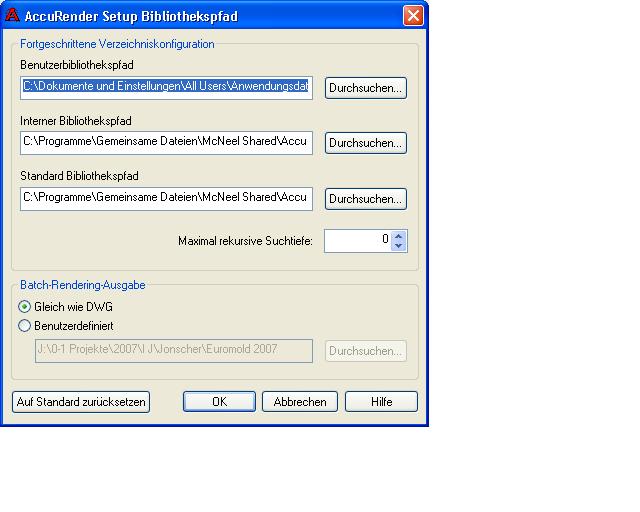Click the Maximal rekursive Suchtiefe label
Viewport: 640px width, 512px height.
(x=245, y=241)
